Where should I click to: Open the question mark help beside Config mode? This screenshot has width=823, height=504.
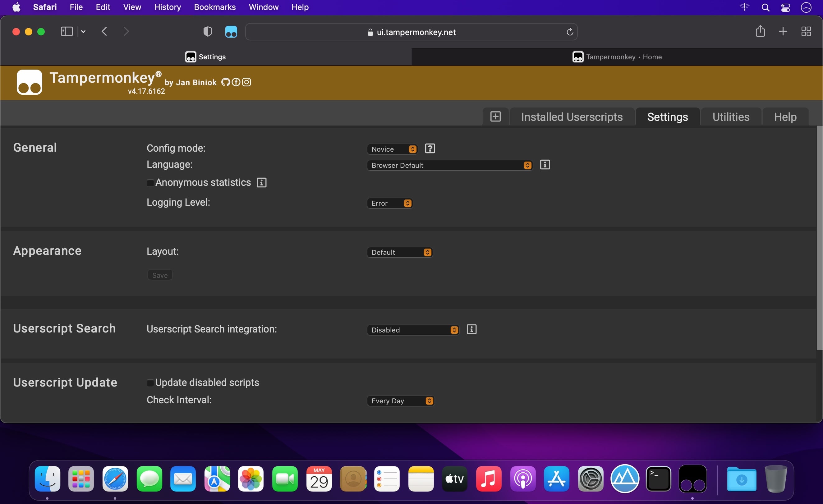[430, 148]
